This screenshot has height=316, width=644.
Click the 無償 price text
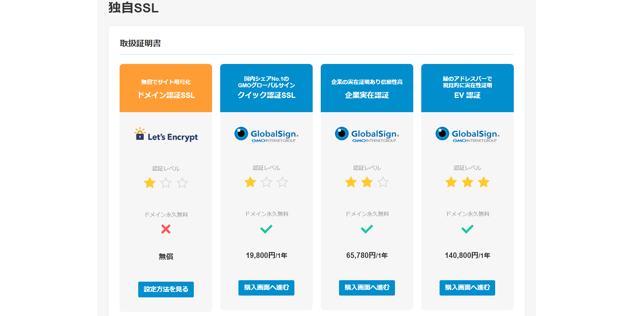166,256
